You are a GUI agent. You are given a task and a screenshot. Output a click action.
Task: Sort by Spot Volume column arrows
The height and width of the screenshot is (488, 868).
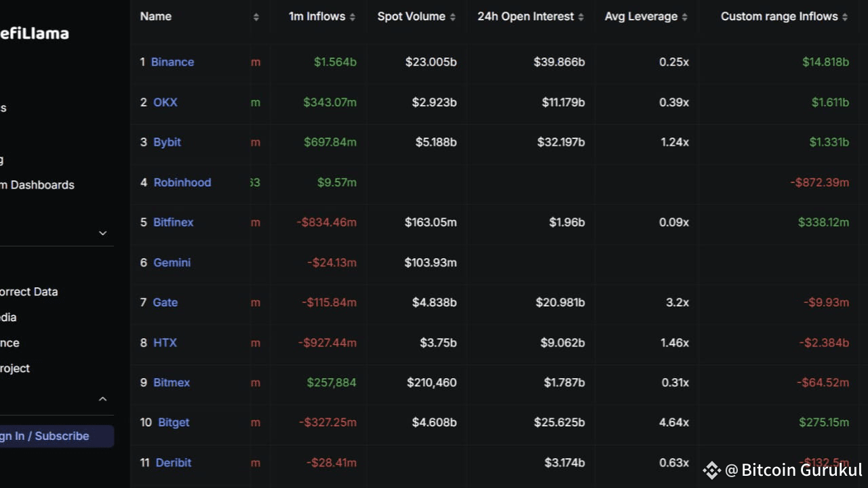452,17
